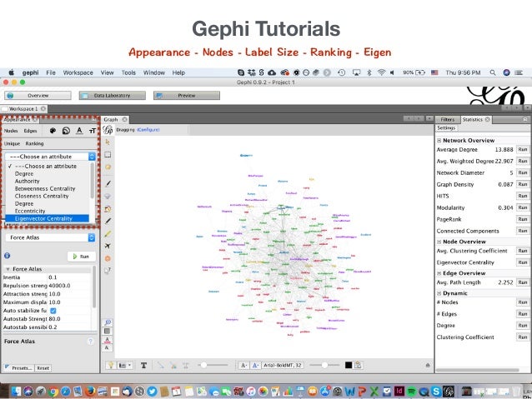Select the painter brush tool

point(108,184)
